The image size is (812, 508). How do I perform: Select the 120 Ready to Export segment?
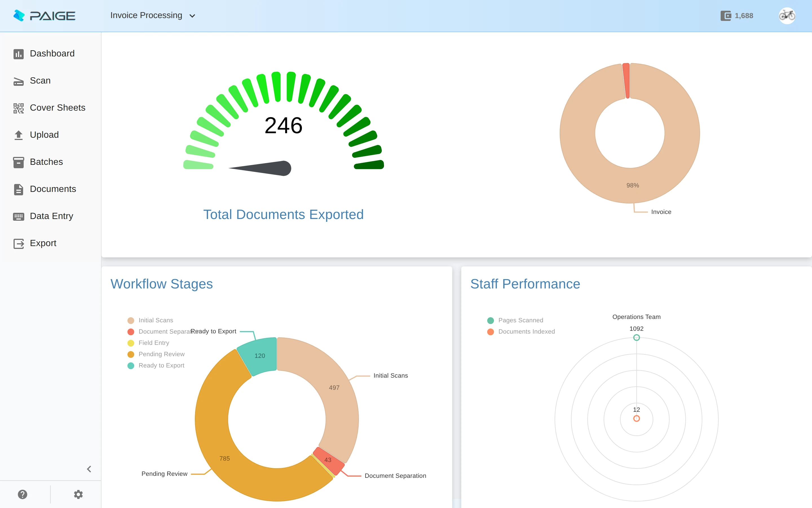(x=260, y=356)
